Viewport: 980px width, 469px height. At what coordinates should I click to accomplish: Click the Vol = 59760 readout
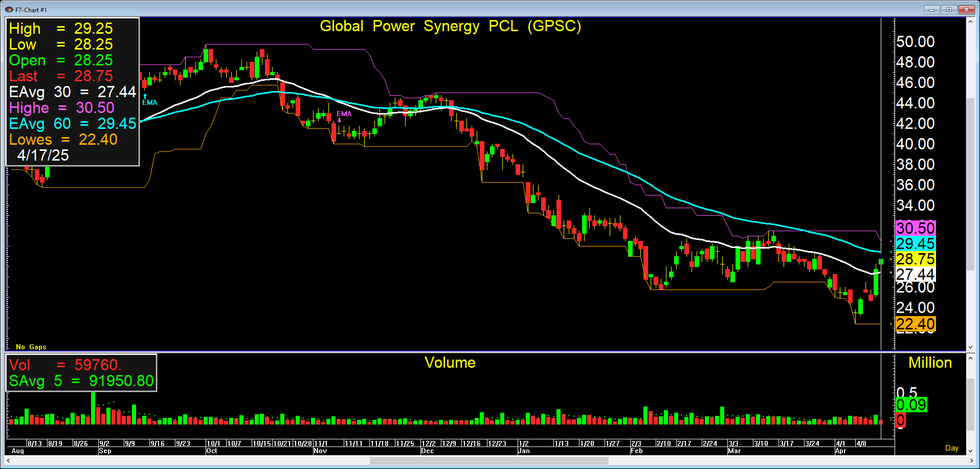pos(65,365)
